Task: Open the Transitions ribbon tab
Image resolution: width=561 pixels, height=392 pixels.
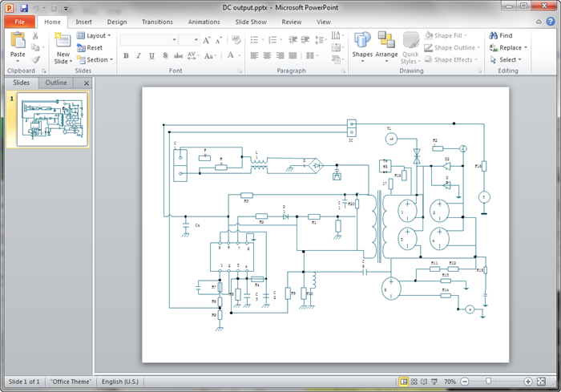Action: coord(157,22)
